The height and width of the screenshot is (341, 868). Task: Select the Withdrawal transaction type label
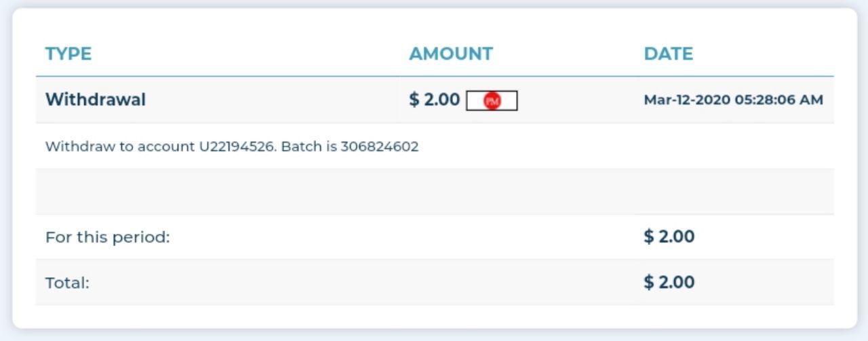[96, 100]
